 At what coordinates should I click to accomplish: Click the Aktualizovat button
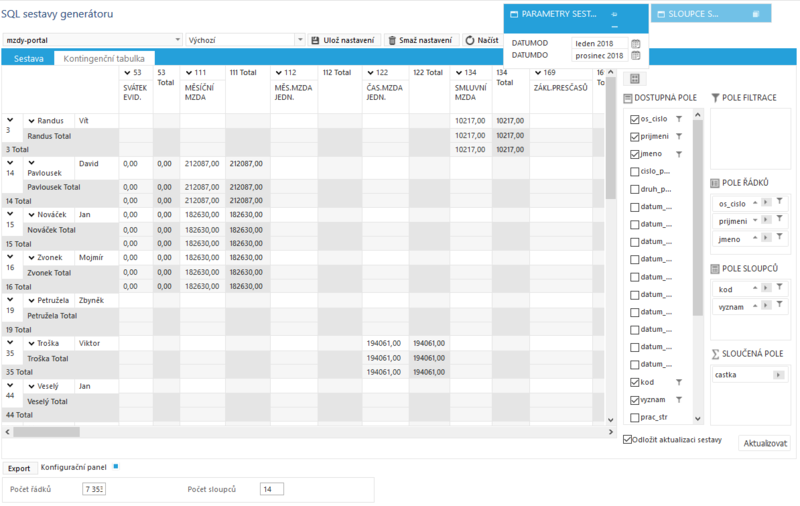click(765, 443)
